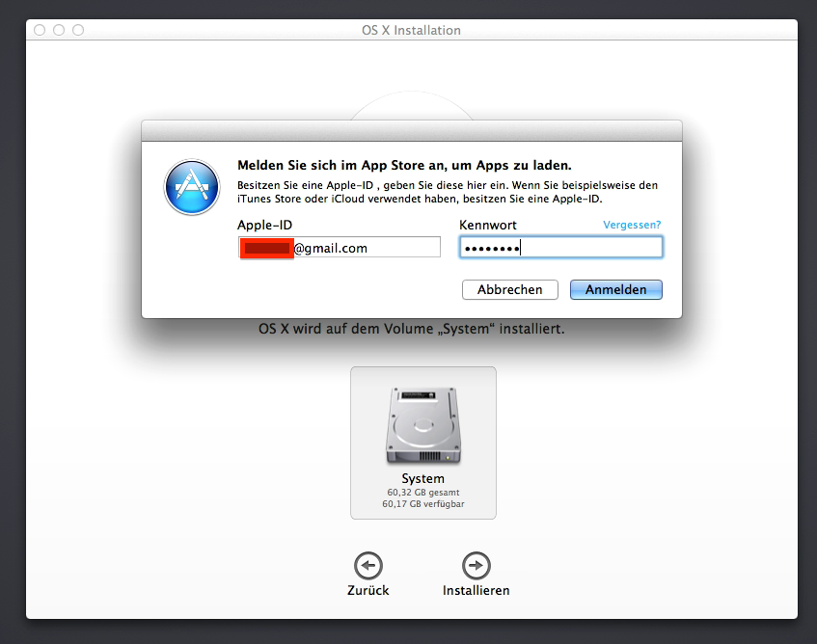Click the Installieren forward arrow icon

pyautogui.click(x=477, y=565)
